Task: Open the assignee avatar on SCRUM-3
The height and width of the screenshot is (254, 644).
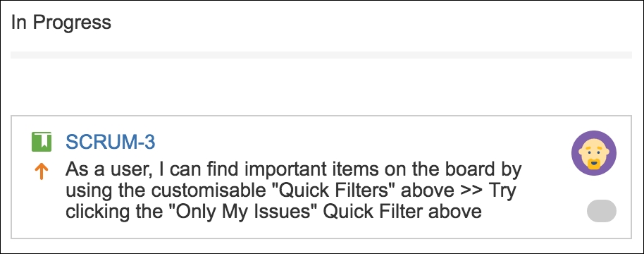Action: 593,153
